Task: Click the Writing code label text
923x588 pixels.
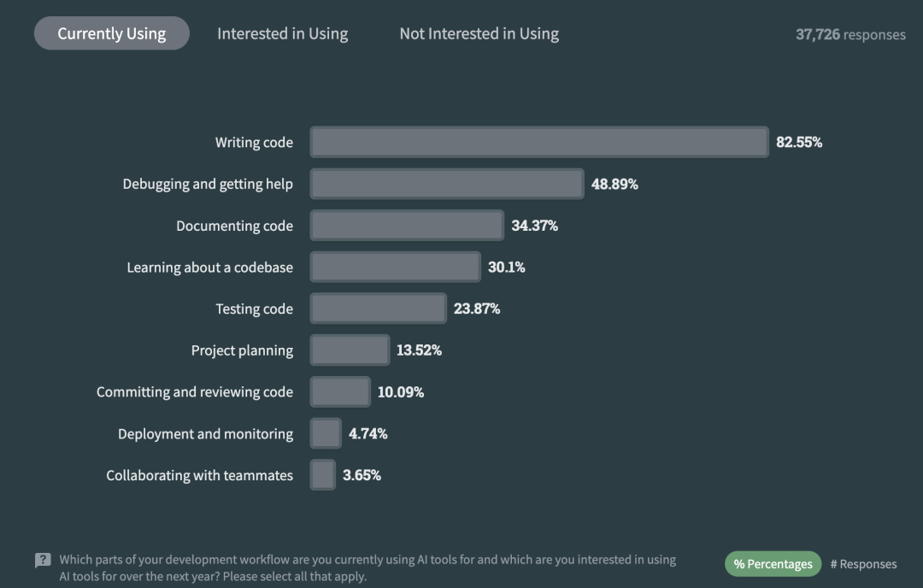Action: click(254, 143)
